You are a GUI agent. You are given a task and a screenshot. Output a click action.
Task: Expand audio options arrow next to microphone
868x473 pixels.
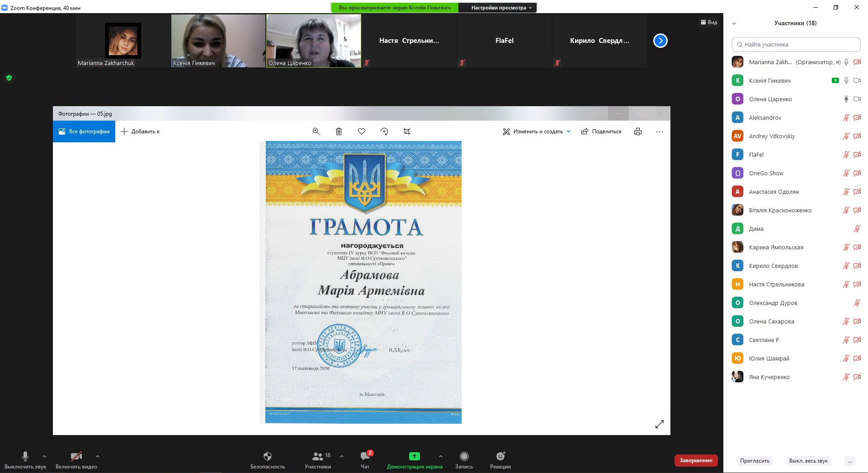(44, 456)
